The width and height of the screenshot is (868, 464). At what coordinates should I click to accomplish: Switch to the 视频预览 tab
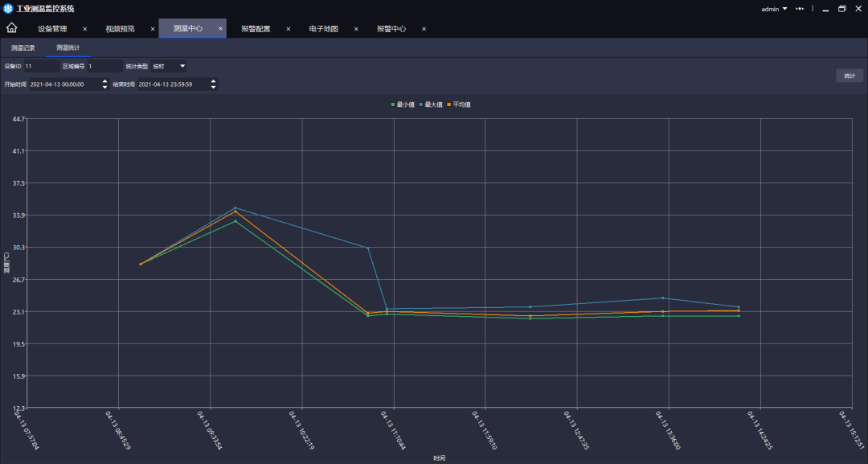point(120,29)
